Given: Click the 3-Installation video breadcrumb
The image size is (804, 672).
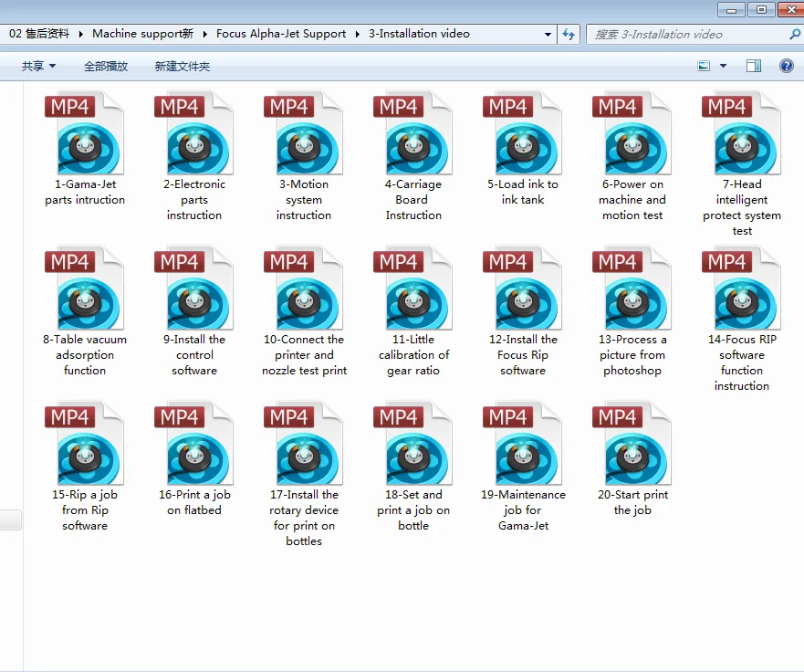Looking at the screenshot, I should (419, 34).
